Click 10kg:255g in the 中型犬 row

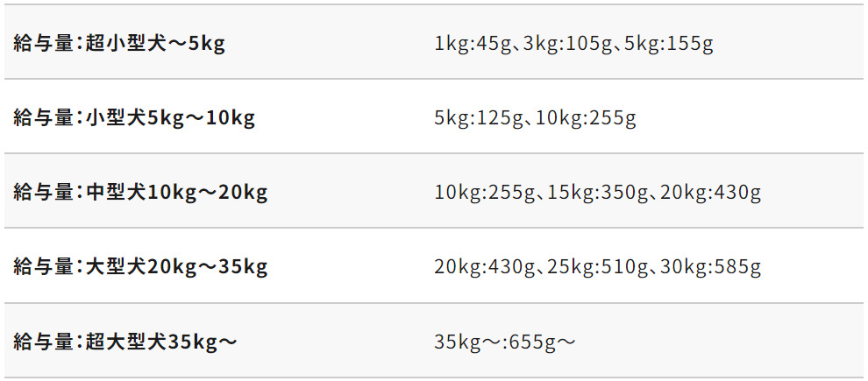tap(485, 192)
